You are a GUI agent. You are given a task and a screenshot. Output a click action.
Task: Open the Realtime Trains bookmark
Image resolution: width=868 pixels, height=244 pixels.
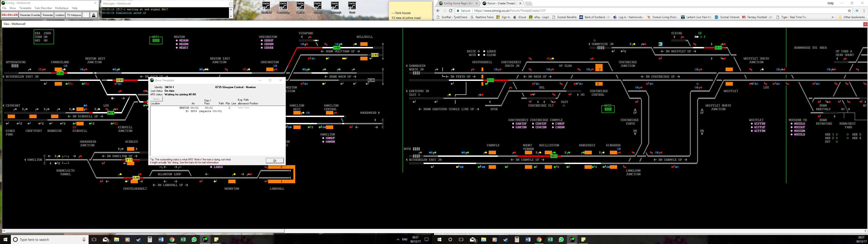click(x=482, y=17)
